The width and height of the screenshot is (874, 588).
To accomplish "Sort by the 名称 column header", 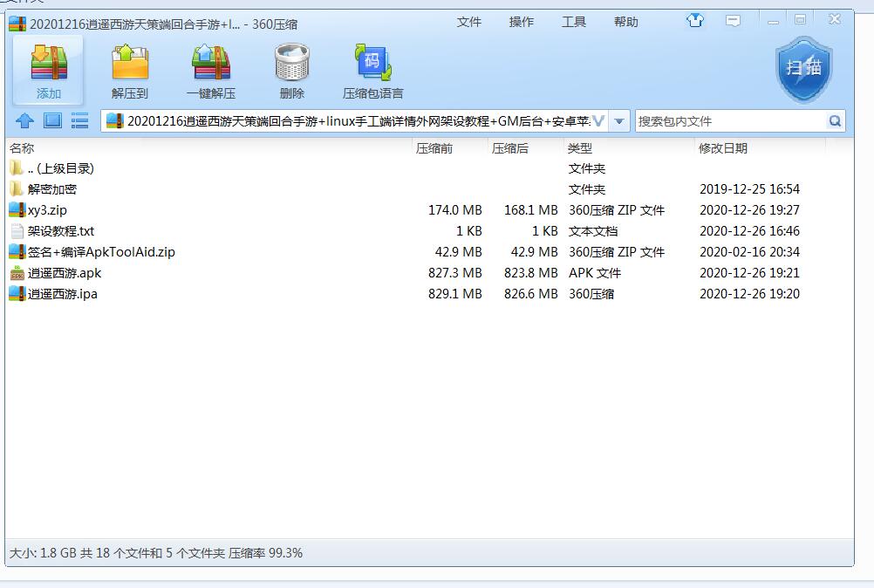I will click(x=23, y=148).
